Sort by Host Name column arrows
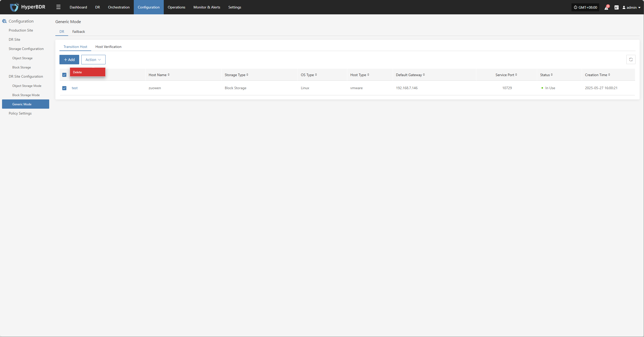Screen dimensions: 644x337 (x=169, y=75)
